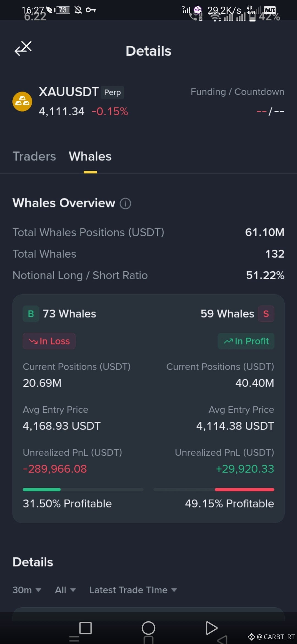The height and width of the screenshot is (644, 297).
Task: Tap the In Profit trend-up badge
Action: coord(246,341)
